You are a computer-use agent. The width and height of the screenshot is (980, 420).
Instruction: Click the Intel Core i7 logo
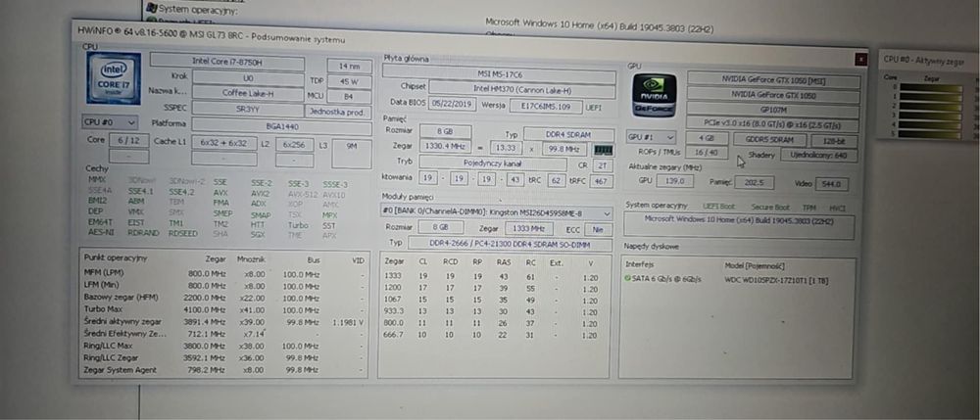(x=114, y=78)
